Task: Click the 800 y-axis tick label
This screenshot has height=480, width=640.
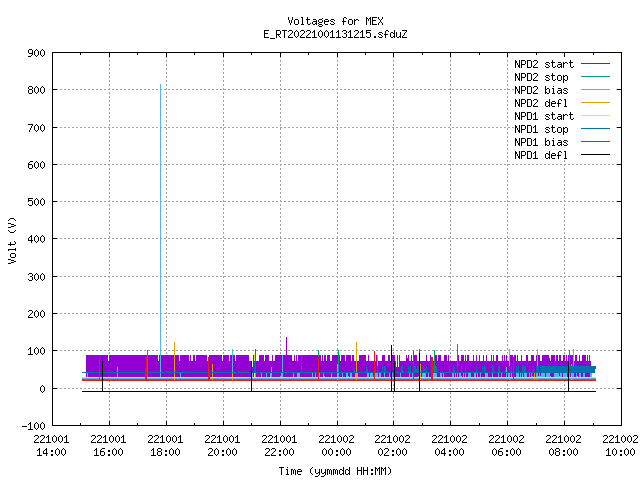Action: pos(36,90)
